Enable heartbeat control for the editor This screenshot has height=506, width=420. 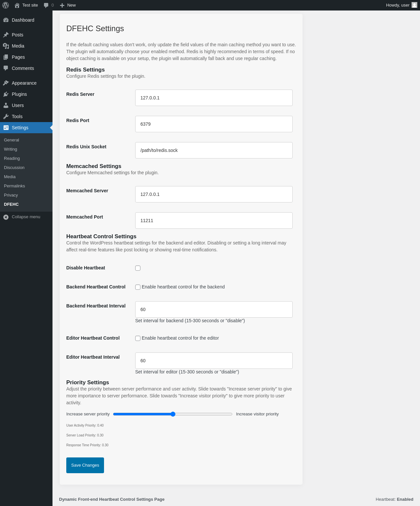[x=138, y=338]
